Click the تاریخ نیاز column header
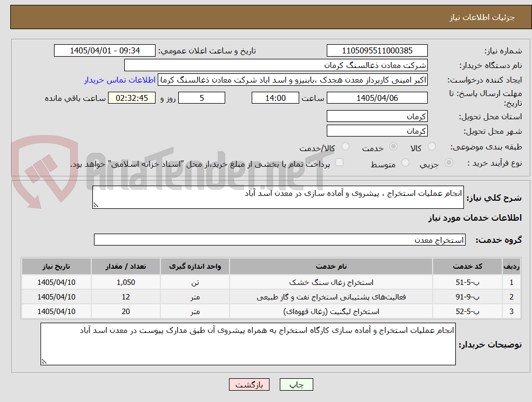Image resolution: width=532 pixels, height=402 pixels. pos(56,267)
